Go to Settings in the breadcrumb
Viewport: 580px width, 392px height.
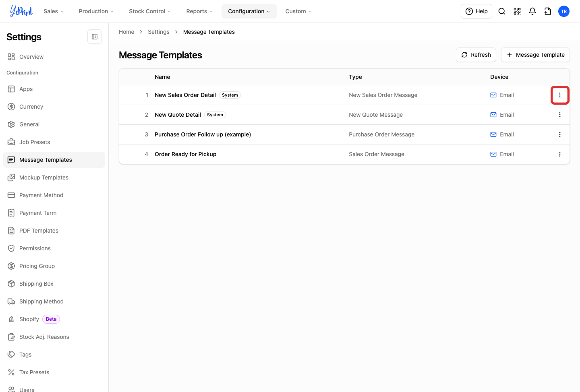[159, 32]
